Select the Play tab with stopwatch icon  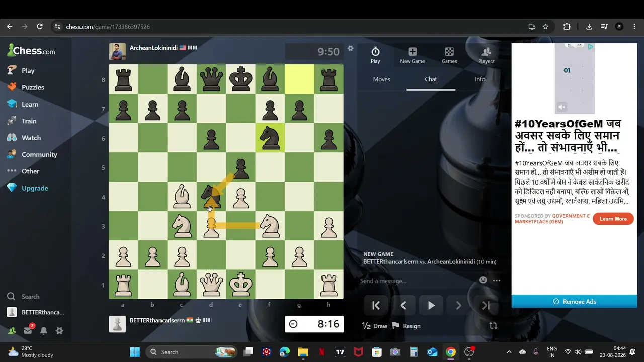click(375, 55)
